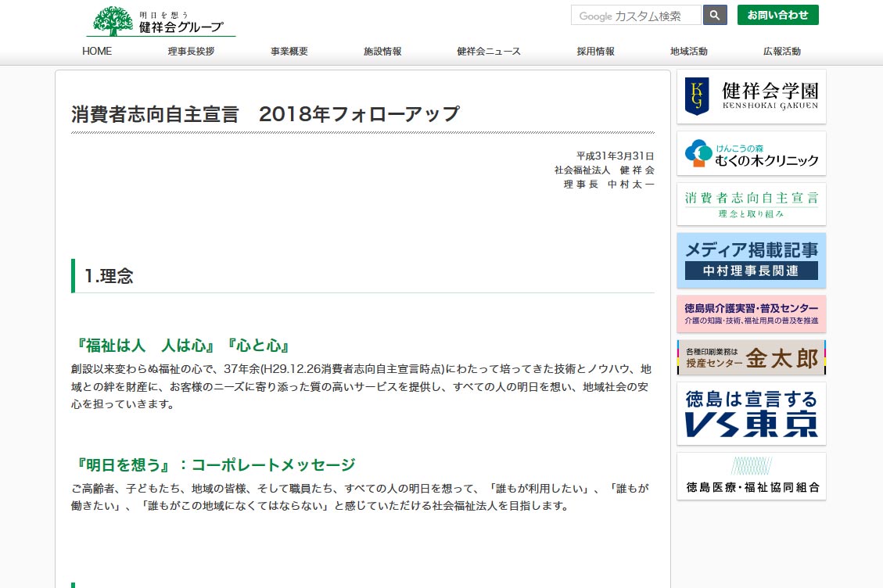Open the 健祥会グループ tree logo
This screenshot has height=588, width=883.
tap(161, 22)
